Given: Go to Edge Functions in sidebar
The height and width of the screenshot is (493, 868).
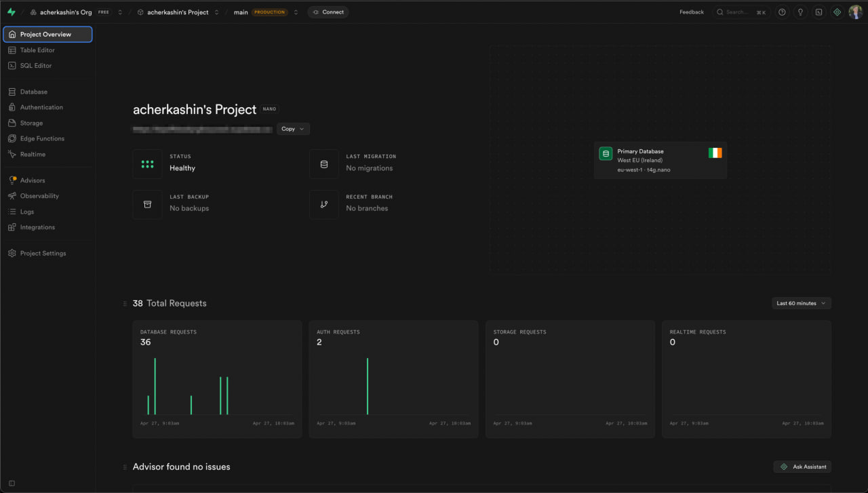Looking at the screenshot, I should click(42, 138).
